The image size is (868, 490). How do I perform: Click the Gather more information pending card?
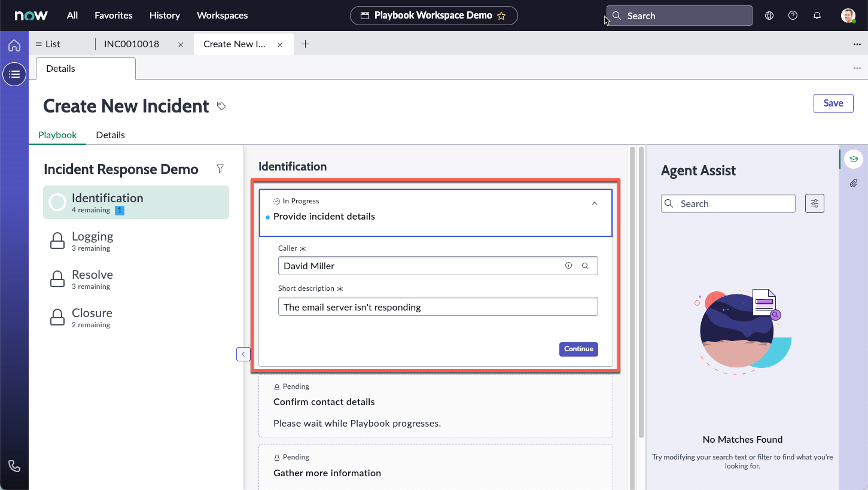435,467
